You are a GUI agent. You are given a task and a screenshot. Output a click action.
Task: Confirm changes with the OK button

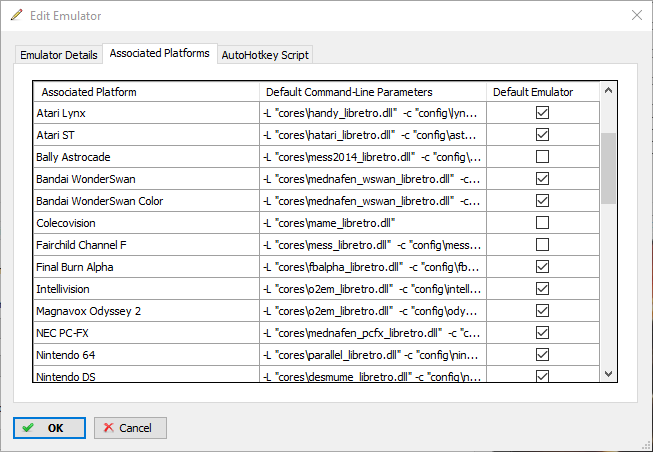pos(49,428)
